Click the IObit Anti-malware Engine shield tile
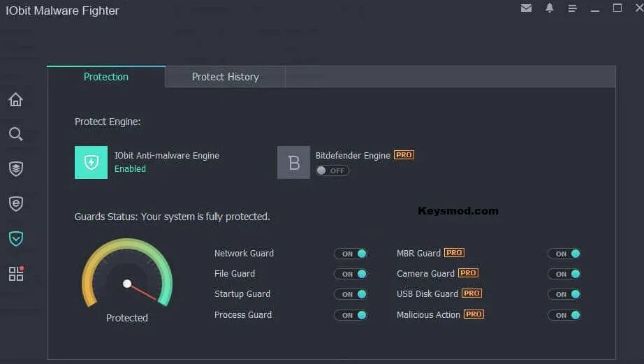Image resolution: width=644 pixels, height=364 pixels. click(92, 162)
